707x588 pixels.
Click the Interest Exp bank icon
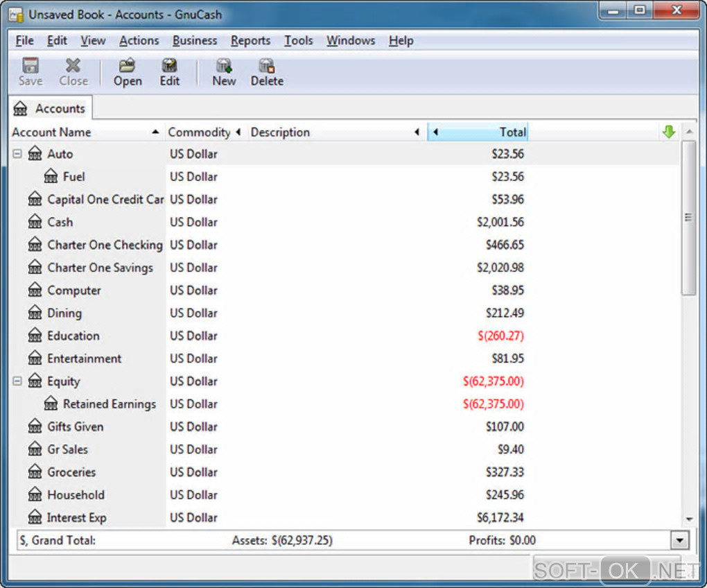click(35, 517)
